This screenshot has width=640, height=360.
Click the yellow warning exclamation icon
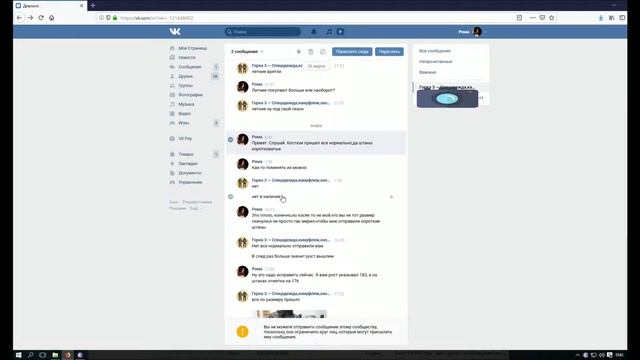pyautogui.click(x=242, y=331)
